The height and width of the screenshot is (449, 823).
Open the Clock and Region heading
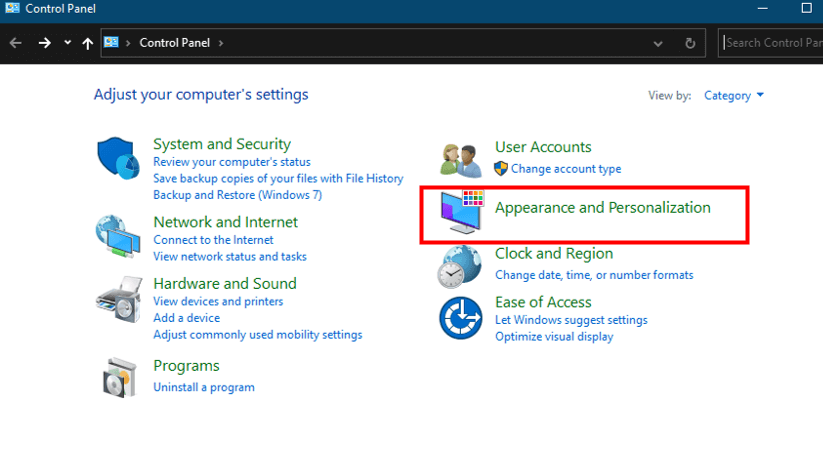[x=554, y=254]
